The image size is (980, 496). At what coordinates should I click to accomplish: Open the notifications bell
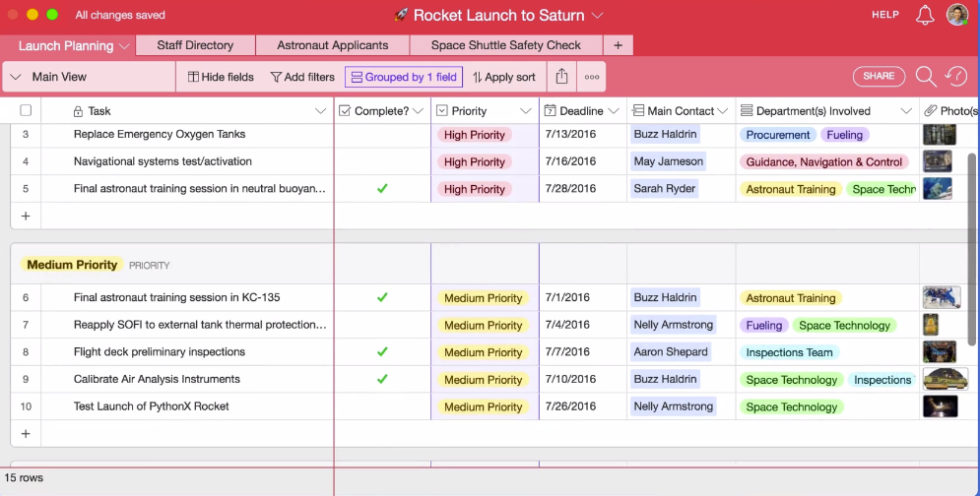(x=925, y=15)
